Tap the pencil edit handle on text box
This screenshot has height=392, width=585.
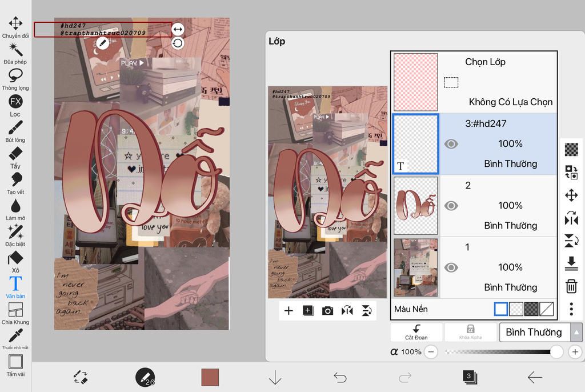pyautogui.click(x=102, y=43)
